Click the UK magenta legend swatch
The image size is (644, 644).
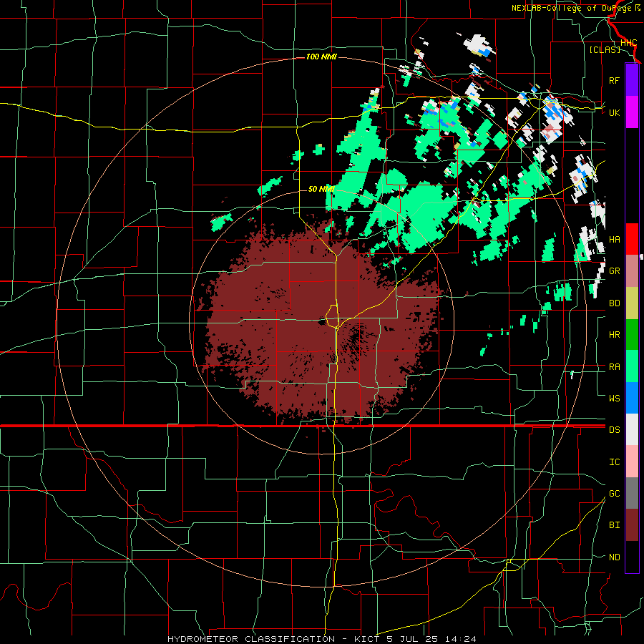(x=632, y=112)
